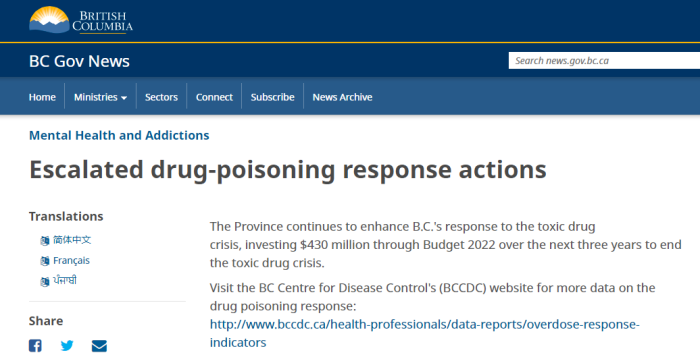This screenshot has height=361, width=700.
Task: Click the BC Gov News site title
Action: coord(79,61)
